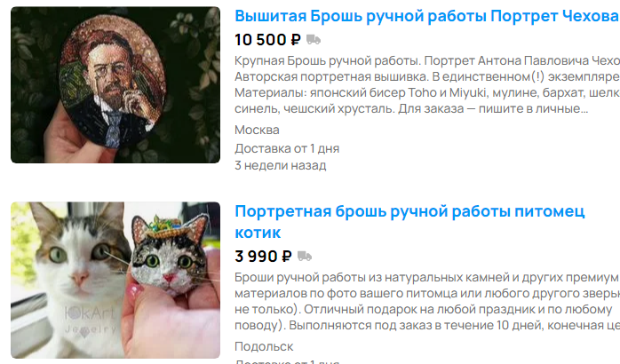Click the word 'котик' in the second title
This screenshot has width=620, height=364.
pyautogui.click(x=258, y=233)
